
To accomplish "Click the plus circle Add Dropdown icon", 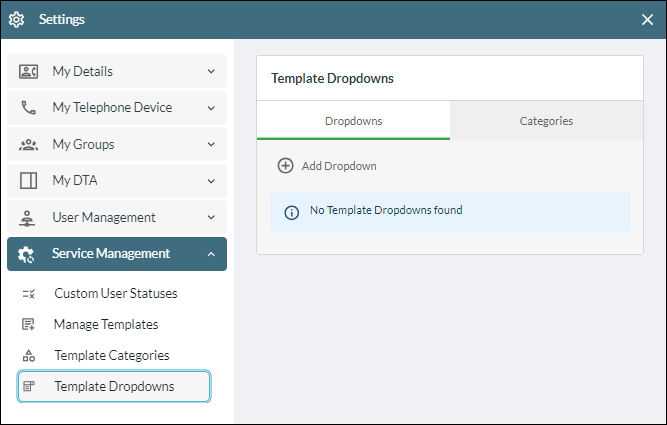I will pyautogui.click(x=285, y=166).
